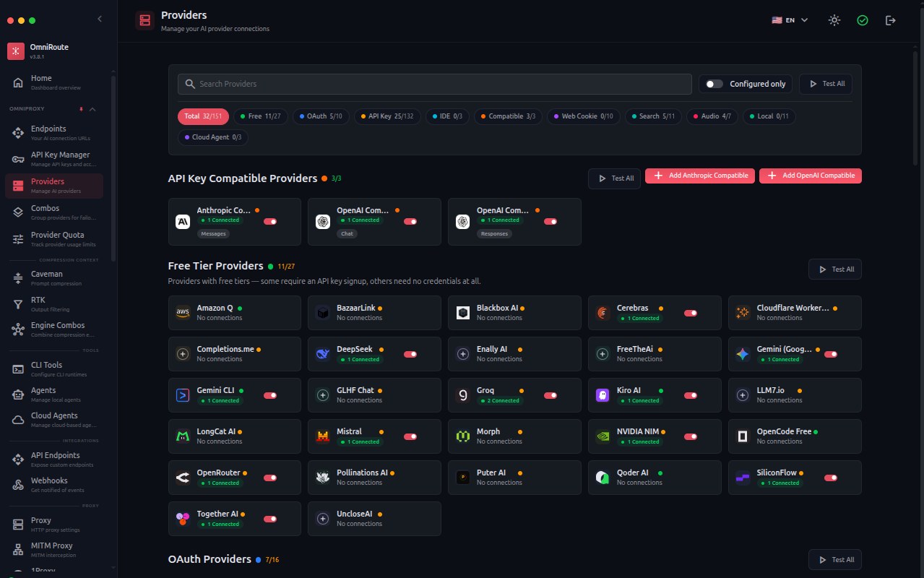Focus the Search Providers field
The height and width of the screenshot is (578, 924).
(x=435, y=84)
